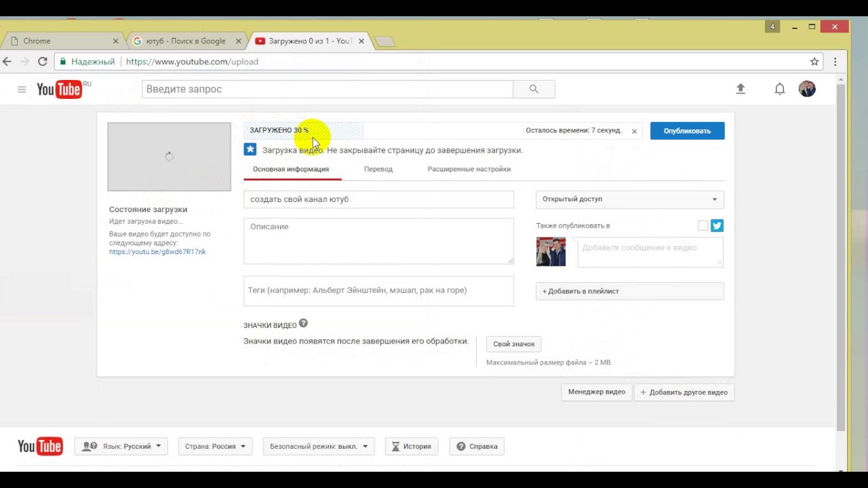The width and height of the screenshot is (868, 488).
Task: Open the account avatar menu
Action: click(x=807, y=89)
